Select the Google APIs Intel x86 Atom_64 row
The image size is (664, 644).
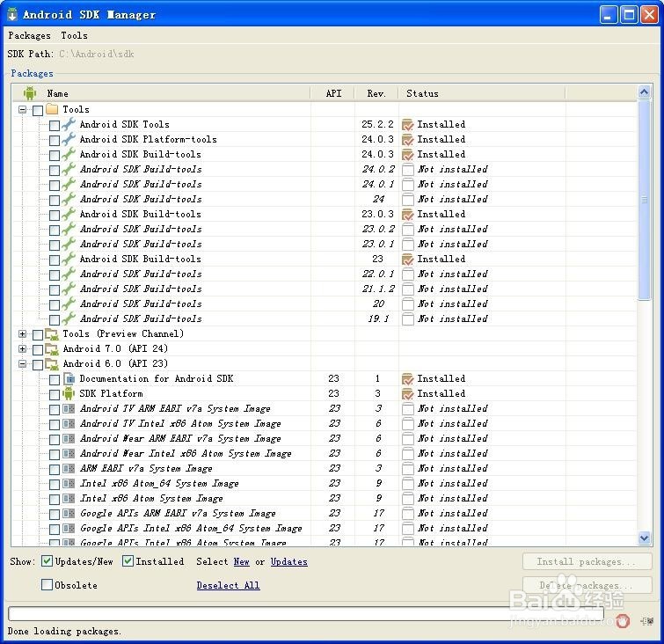tap(326, 529)
